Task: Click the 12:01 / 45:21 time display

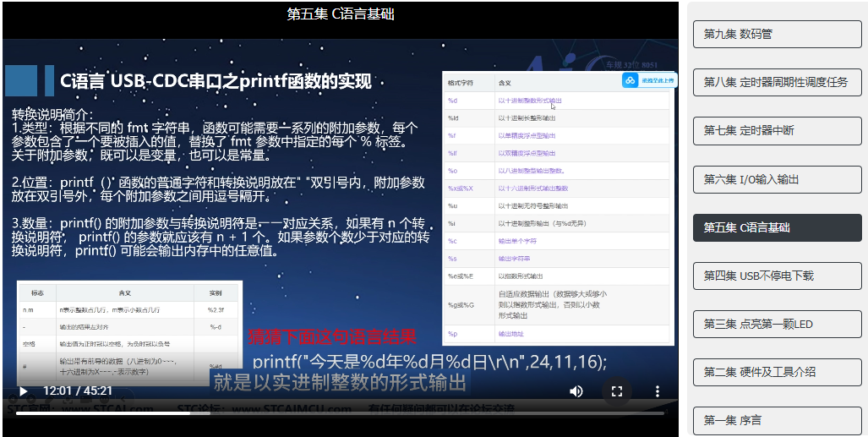Action: [x=78, y=391]
